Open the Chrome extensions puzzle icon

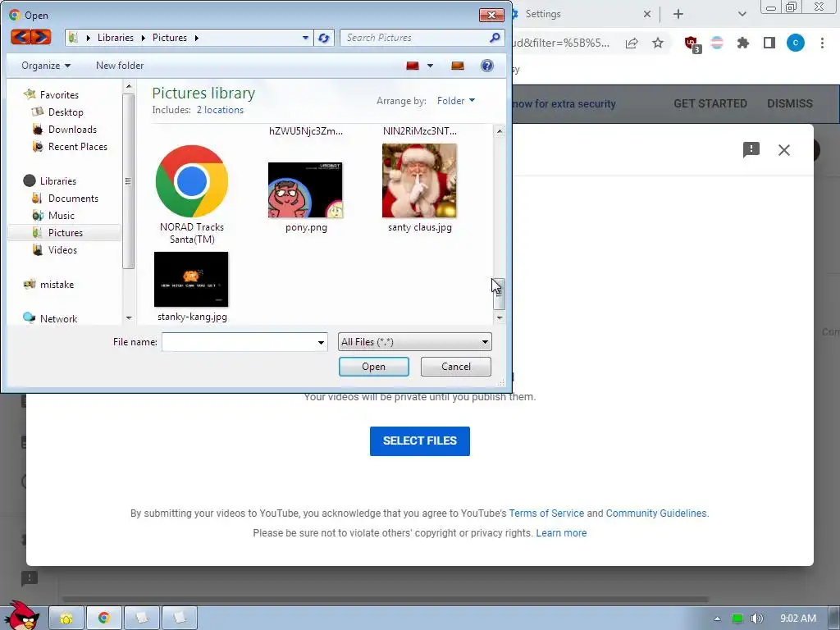[742, 43]
